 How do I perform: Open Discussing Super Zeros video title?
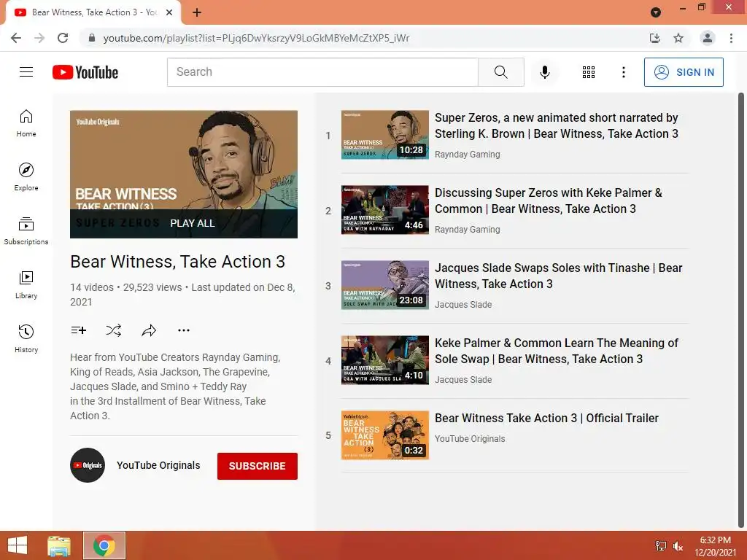point(549,201)
